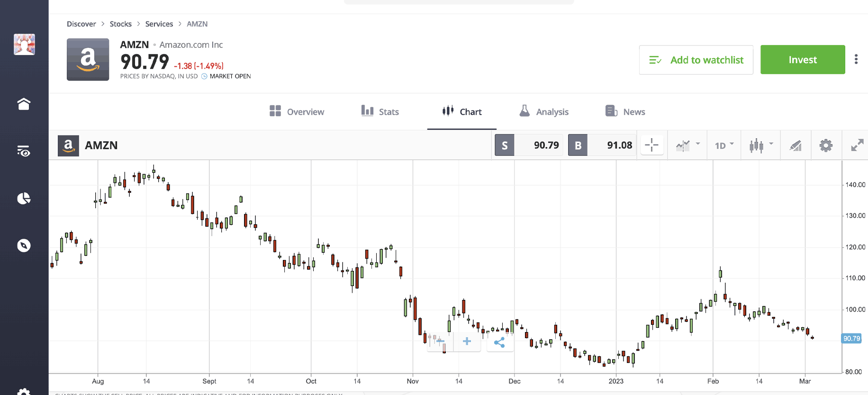Expand the chart to full screen
This screenshot has width=868, height=395.
[857, 145]
